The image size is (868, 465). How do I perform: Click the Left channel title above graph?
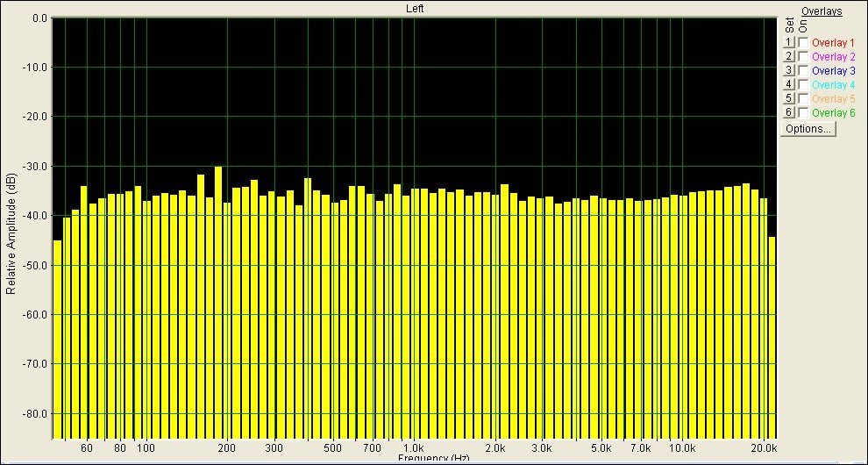click(416, 8)
